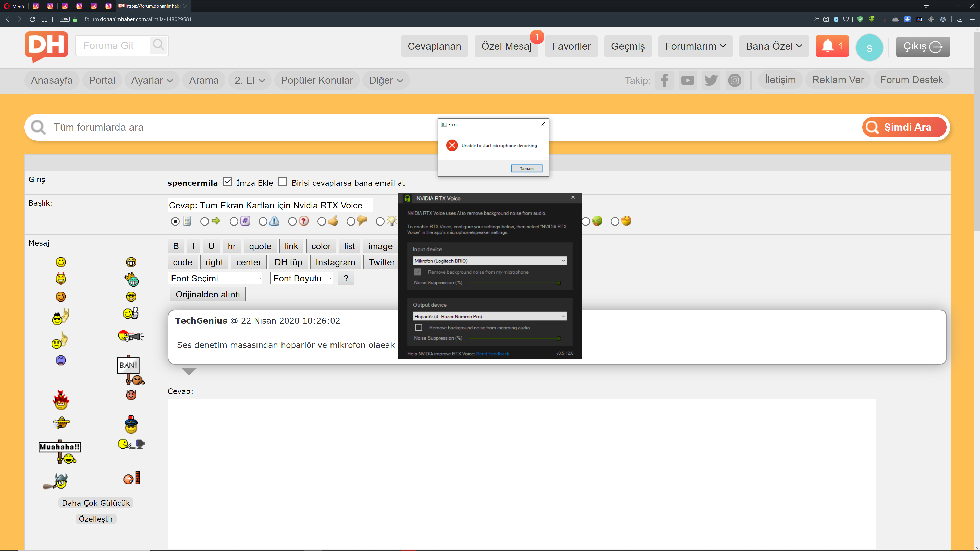The image size is (980, 551).
Task: Enable Remove background noise from incoming audio
Action: click(419, 327)
